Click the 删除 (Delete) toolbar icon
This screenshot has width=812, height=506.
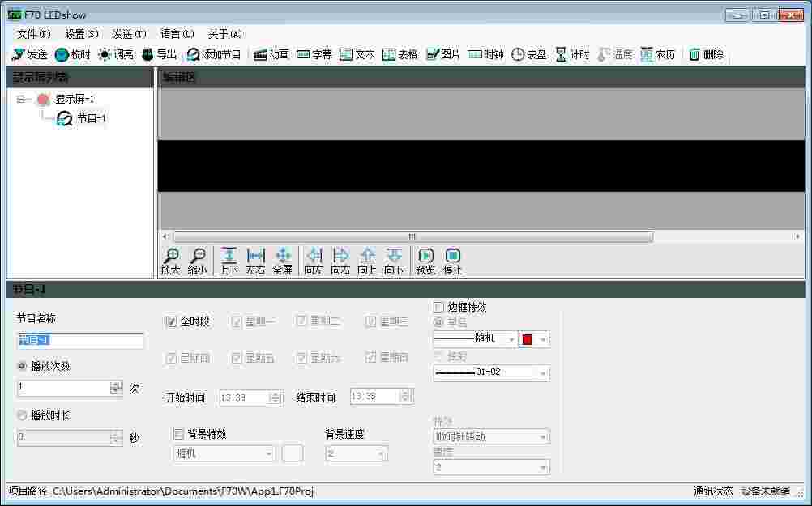pyautogui.click(x=702, y=54)
